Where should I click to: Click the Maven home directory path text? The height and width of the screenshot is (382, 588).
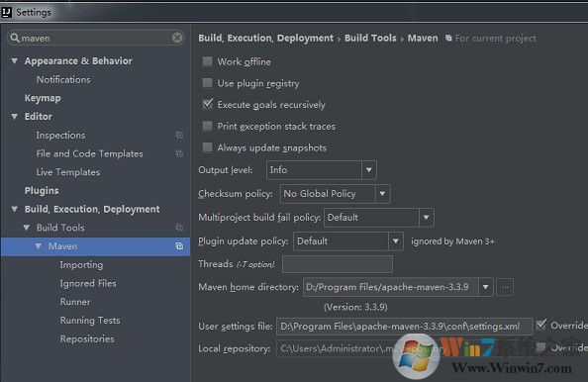tap(387, 287)
